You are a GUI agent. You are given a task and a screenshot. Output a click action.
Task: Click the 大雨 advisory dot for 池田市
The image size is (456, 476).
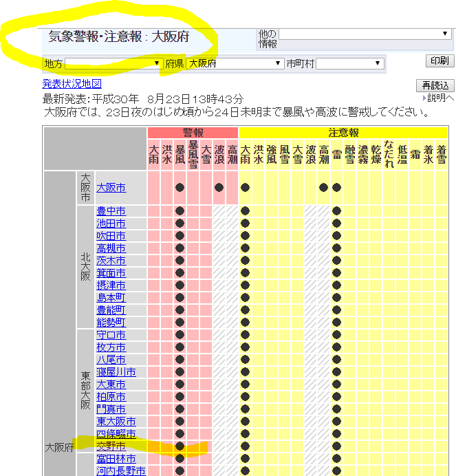tap(245, 224)
